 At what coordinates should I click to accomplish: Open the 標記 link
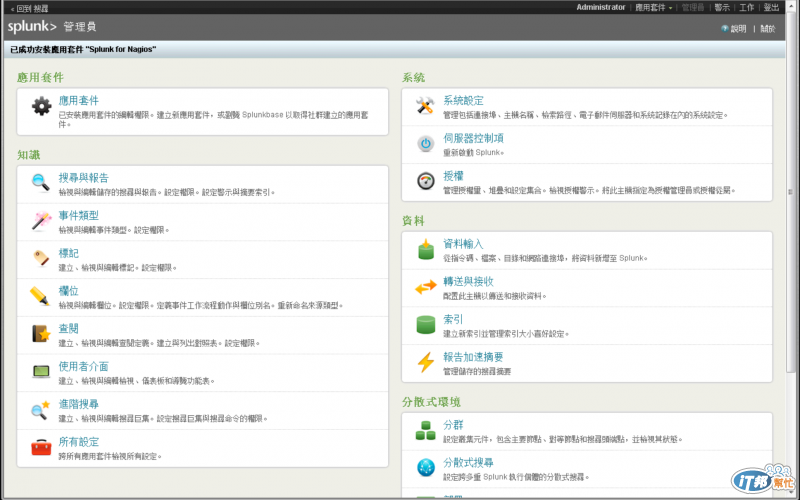(x=68, y=253)
